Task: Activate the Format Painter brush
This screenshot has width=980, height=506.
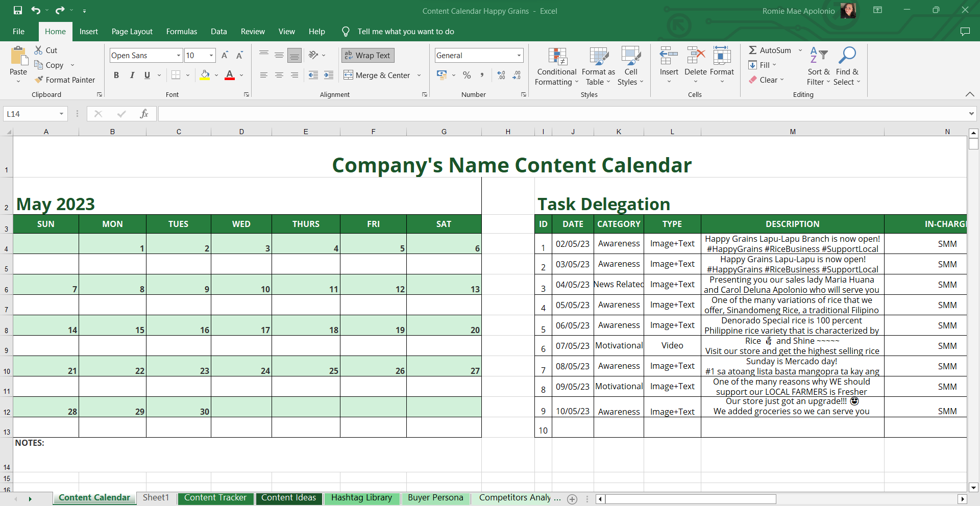Action: [x=39, y=80]
